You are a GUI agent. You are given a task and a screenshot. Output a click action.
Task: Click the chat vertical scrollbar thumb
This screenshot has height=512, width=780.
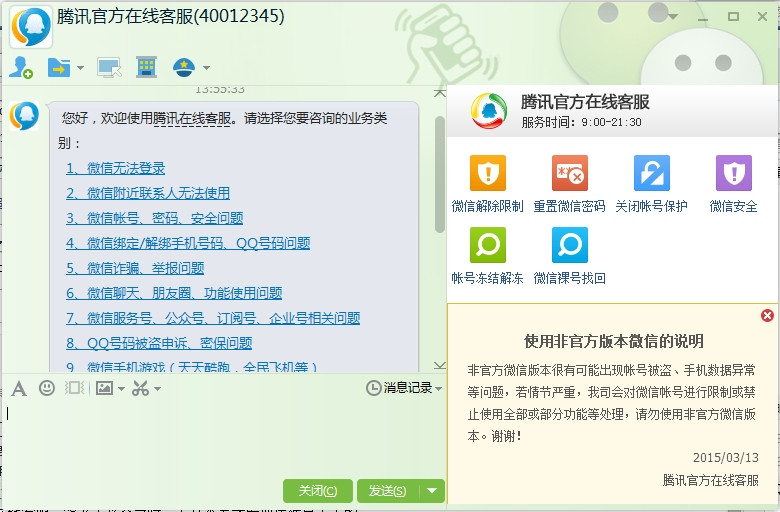pyautogui.click(x=440, y=174)
